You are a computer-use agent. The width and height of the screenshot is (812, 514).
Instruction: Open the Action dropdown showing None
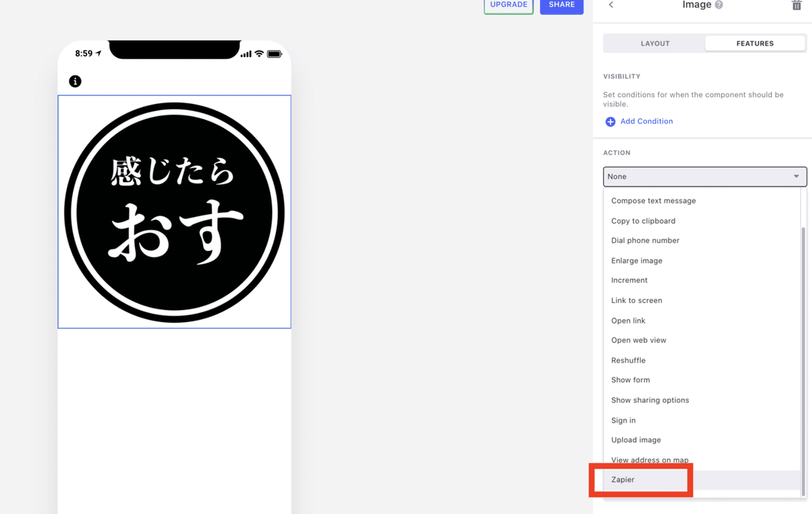pos(705,177)
